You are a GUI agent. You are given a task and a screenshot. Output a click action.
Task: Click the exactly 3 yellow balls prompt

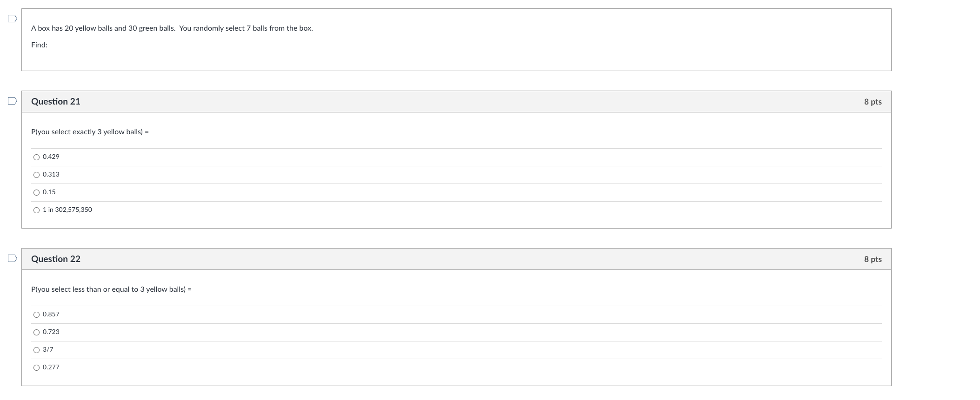90,132
